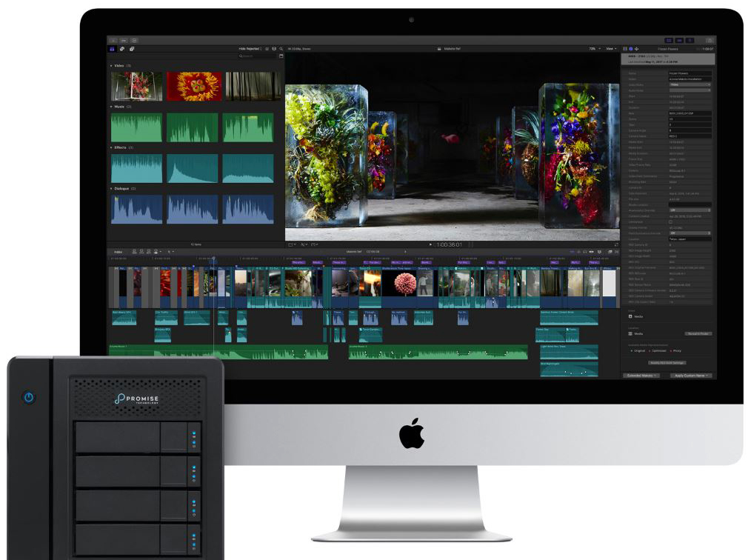Open the Titles and Generators sidebar

point(132,49)
